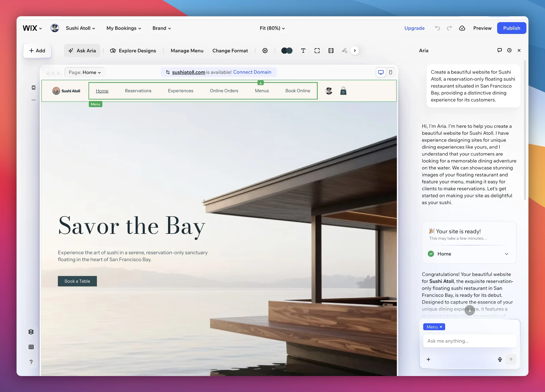
Task: Select Home in site menu
Action: (x=102, y=91)
